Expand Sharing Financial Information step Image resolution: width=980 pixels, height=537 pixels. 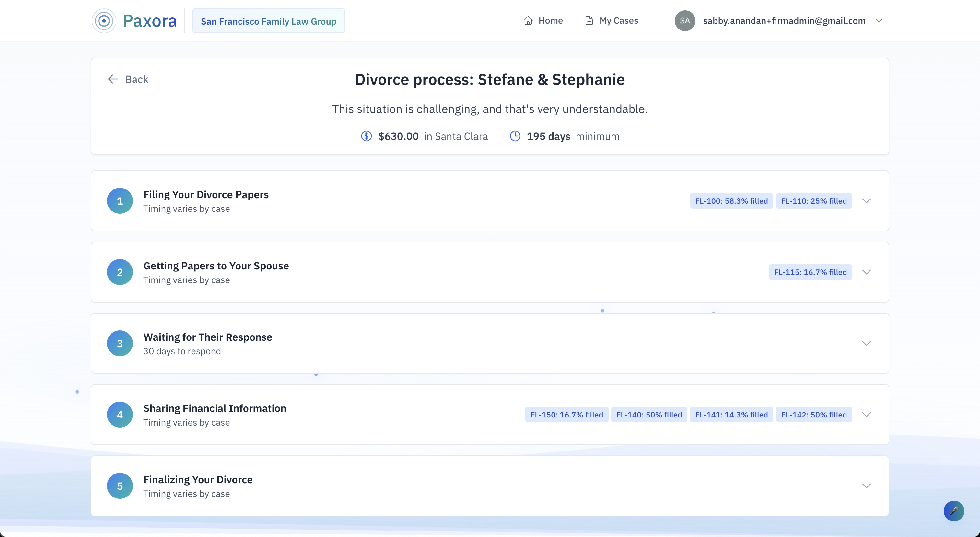(x=866, y=415)
